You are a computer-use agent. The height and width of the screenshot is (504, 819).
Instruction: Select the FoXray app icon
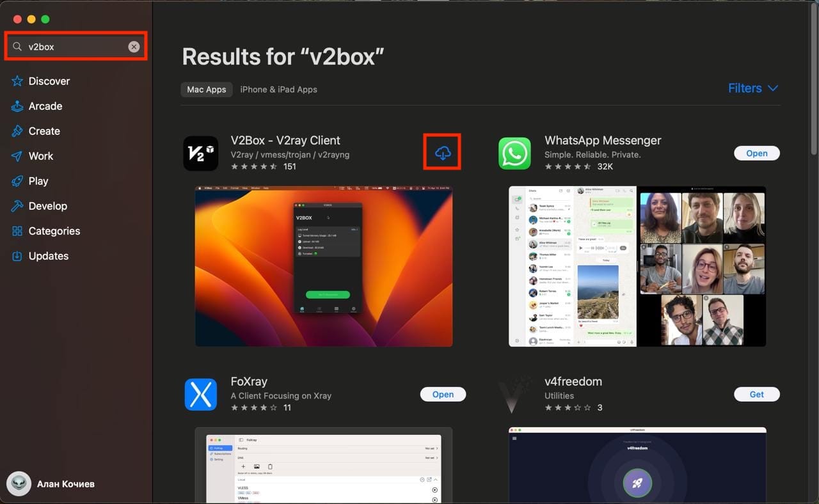(201, 394)
